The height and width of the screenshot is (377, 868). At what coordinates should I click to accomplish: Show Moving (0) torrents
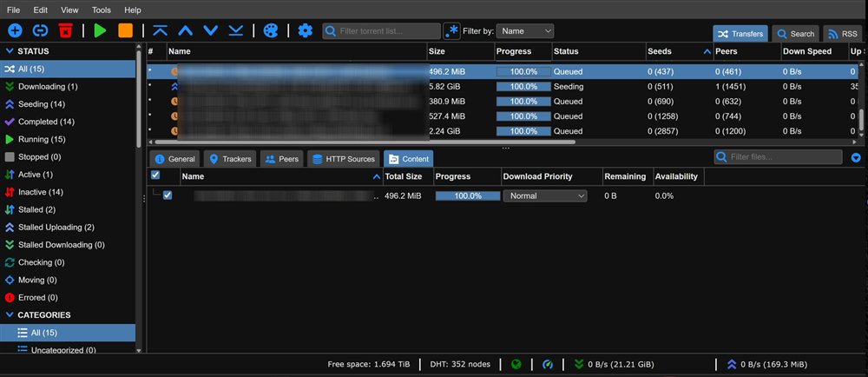click(x=37, y=280)
